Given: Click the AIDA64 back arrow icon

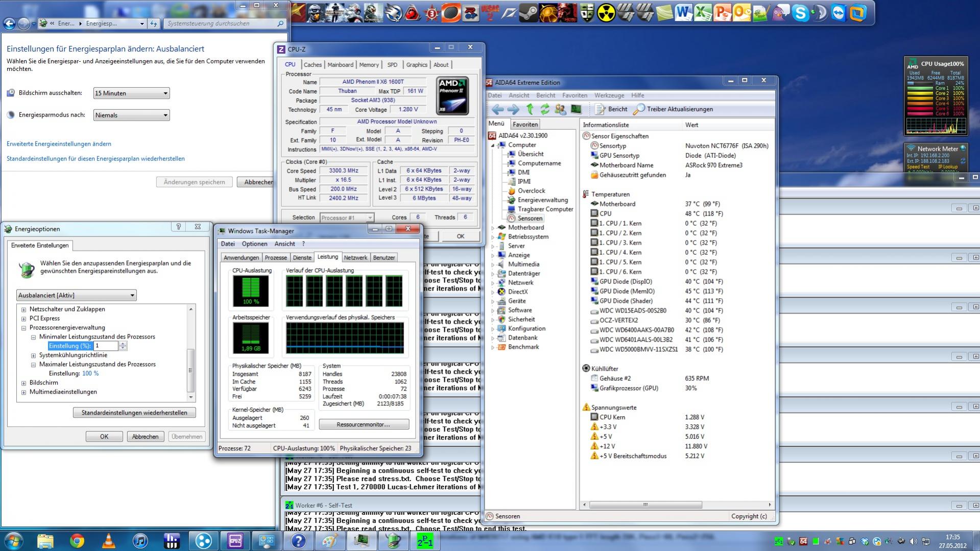Looking at the screenshot, I should pyautogui.click(x=497, y=109).
